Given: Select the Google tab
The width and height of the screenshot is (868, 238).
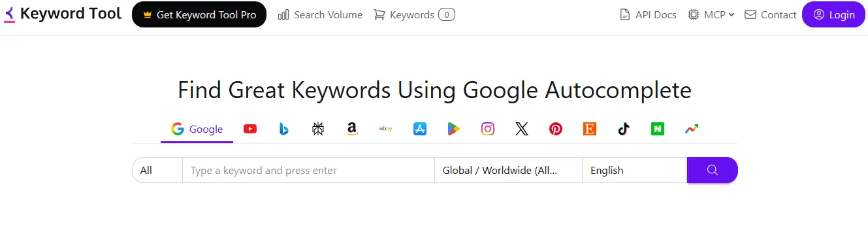Looking at the screenshot, I should 197,129.
